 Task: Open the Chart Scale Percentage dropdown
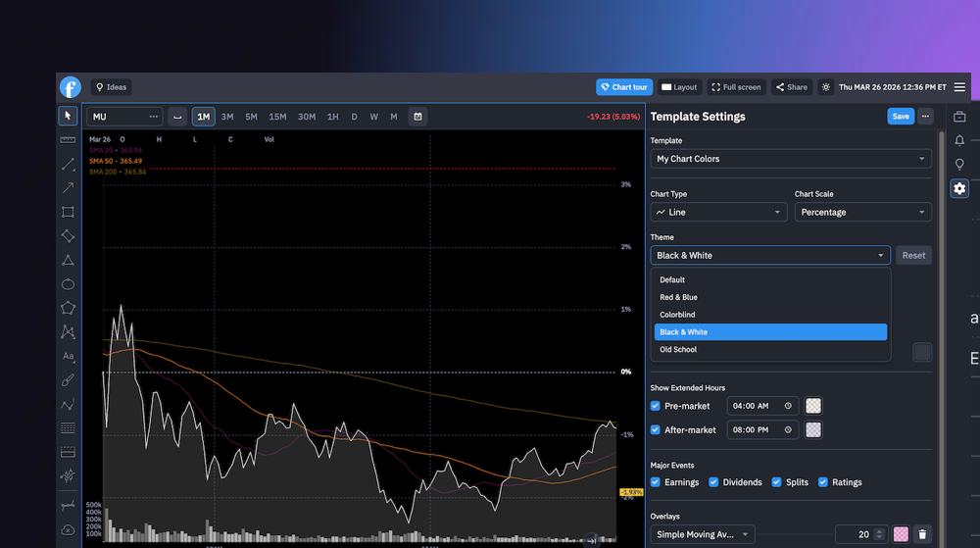pyautogui.click(x=862, y=212)
